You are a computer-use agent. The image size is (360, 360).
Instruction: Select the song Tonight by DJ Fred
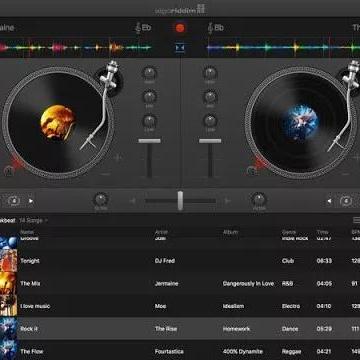pyautogui.click(x=180, y=261)
